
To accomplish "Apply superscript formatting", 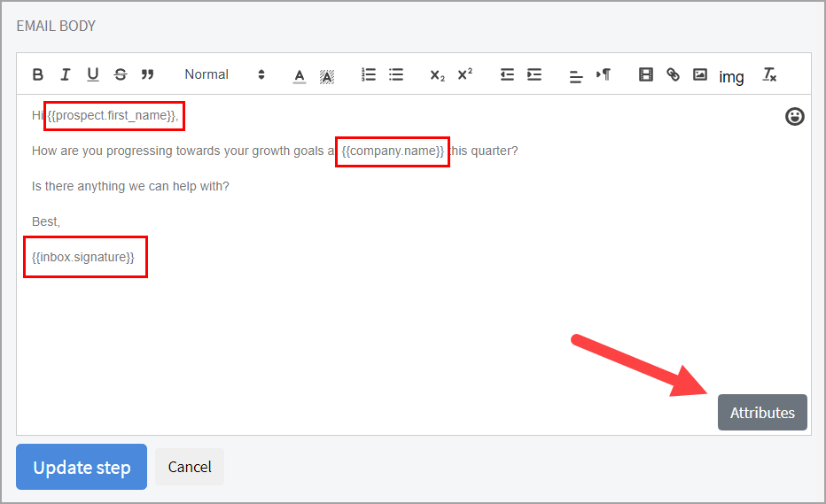I will click(x=464, y=74).
